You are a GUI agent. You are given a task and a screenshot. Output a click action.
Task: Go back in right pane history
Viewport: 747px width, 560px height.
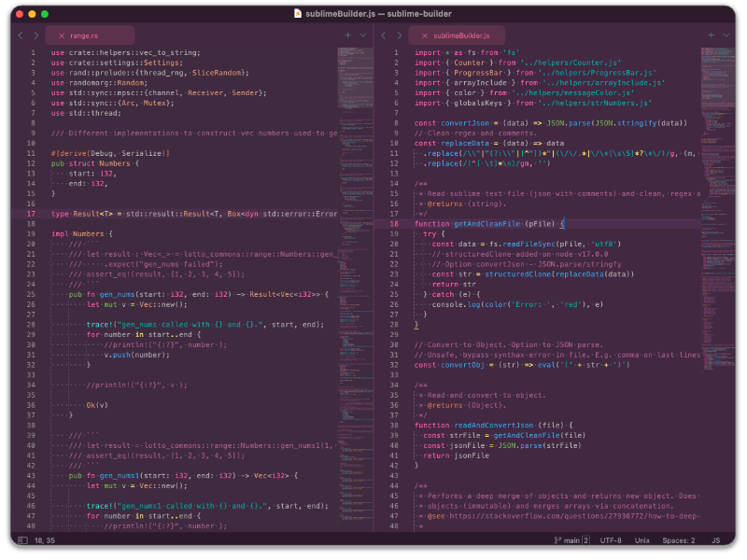click(x=384, y=35)
